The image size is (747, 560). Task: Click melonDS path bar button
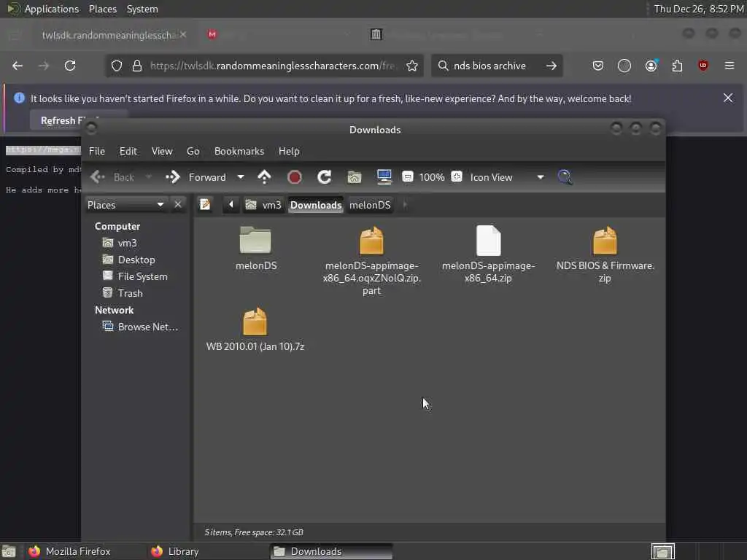tap(370, 205)
